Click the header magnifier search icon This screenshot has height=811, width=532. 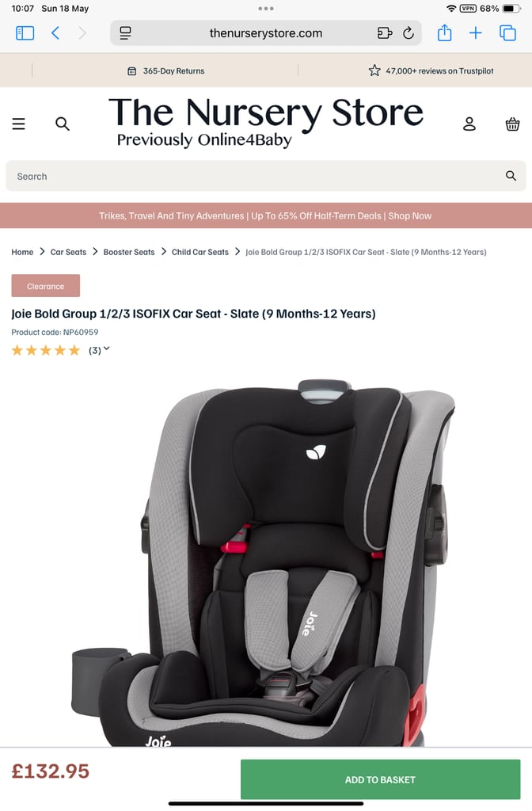(63, 124)
